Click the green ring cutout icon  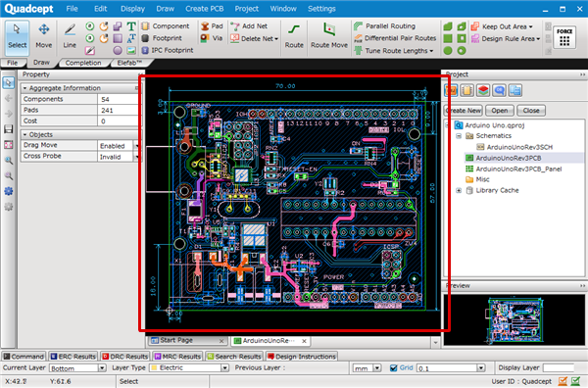[x=462, y=50]
